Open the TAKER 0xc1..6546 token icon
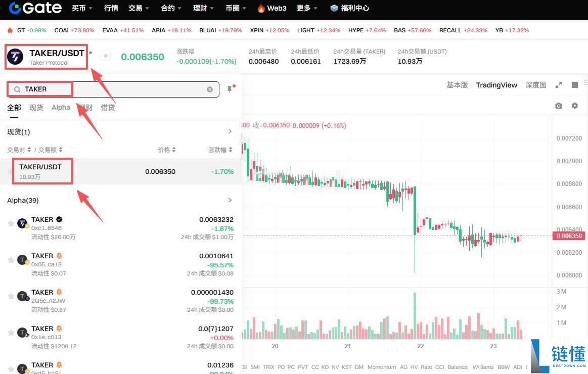 click(23, 224)
